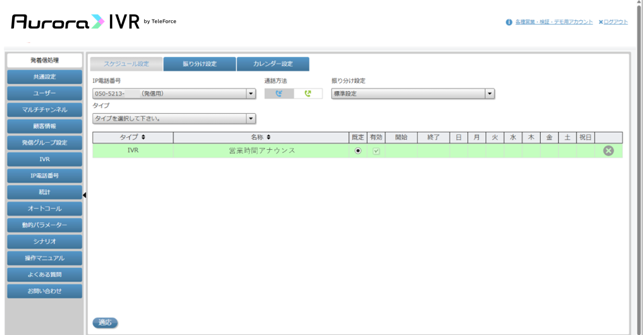Toggle the 有効 checkbox for 営業時間アナウンス
This screenshot has height=335, width=644.
click(376, 150)
